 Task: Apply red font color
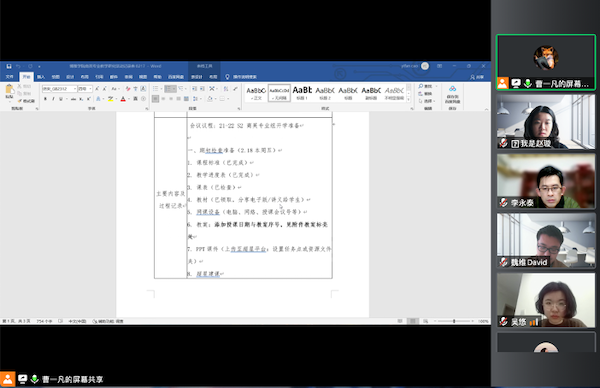coord(123,99)
